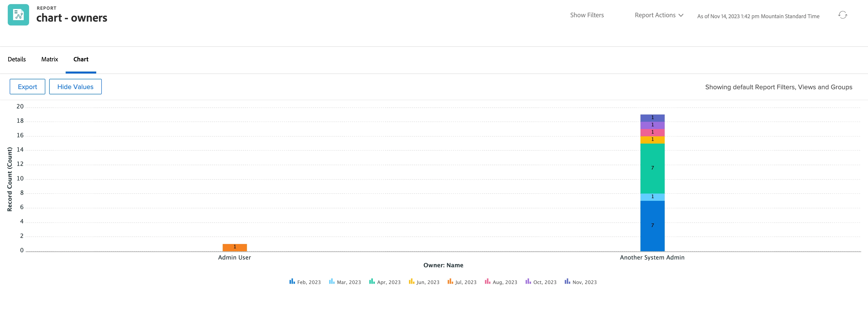Click the Report Actions chevron arrow
Screen dimensions: 868x309
pyautogui.click(x=681, y=15)
